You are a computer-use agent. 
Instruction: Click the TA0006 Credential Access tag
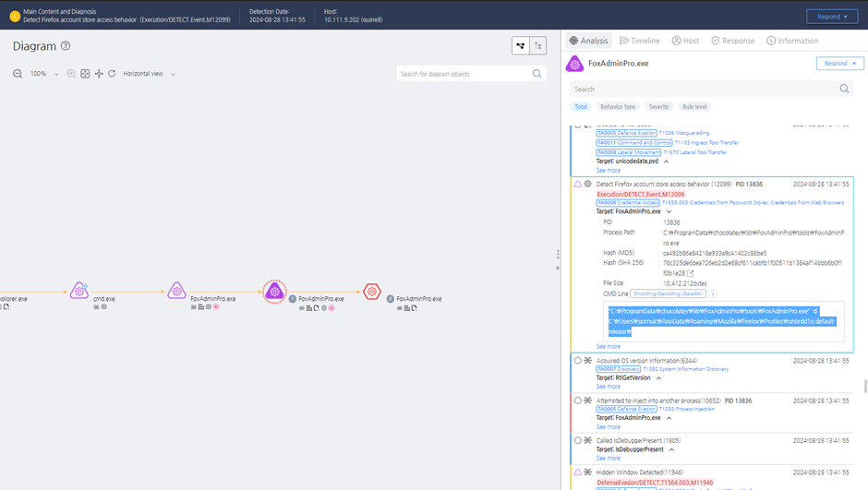[x=628, y=203]
